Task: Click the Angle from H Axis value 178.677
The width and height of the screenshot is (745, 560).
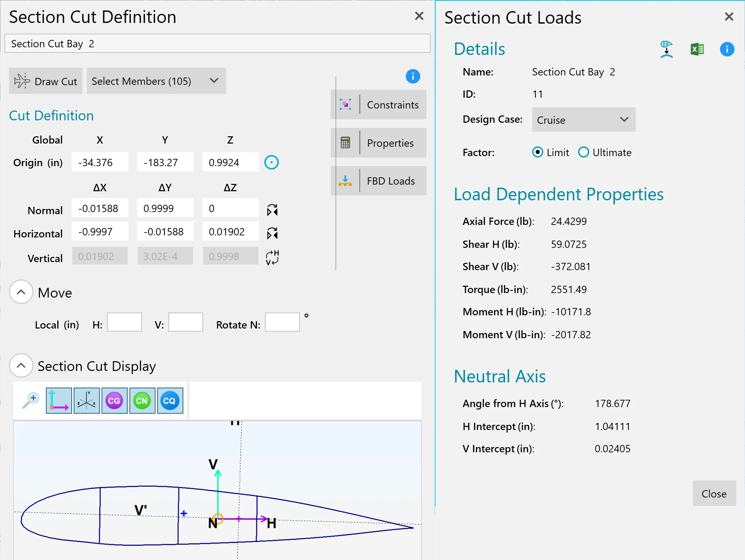Action: (612, 403)
